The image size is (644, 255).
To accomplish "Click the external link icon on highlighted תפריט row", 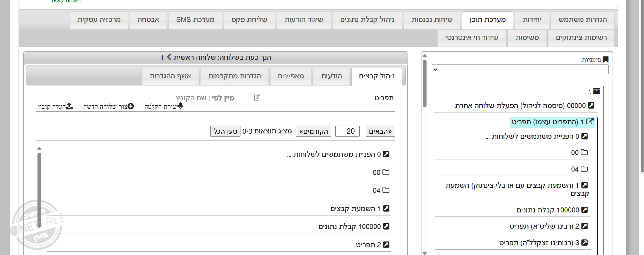I will [590, 122].
